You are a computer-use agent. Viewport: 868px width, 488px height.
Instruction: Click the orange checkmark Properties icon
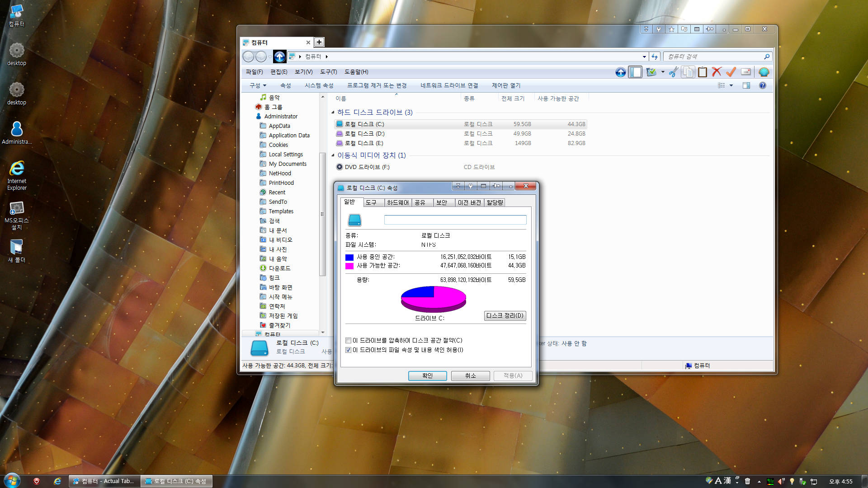[731, 72]
